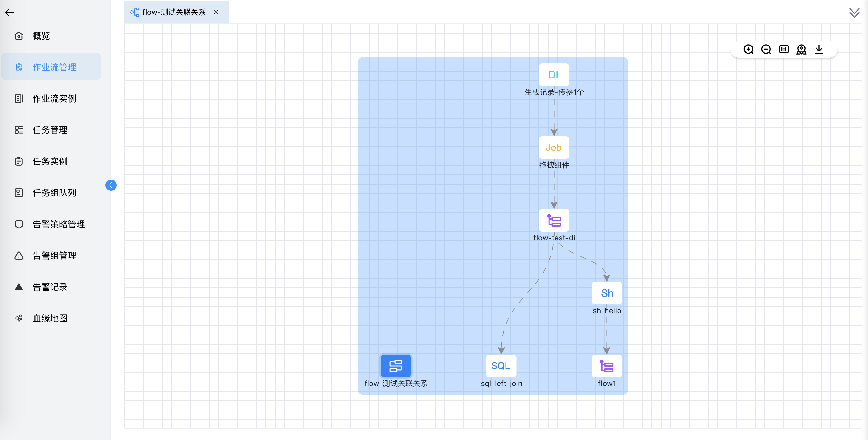Click the fit-to-canvas 1:1 icon
The width and height of the screenshot is (868, 440).
pos(784,50)
